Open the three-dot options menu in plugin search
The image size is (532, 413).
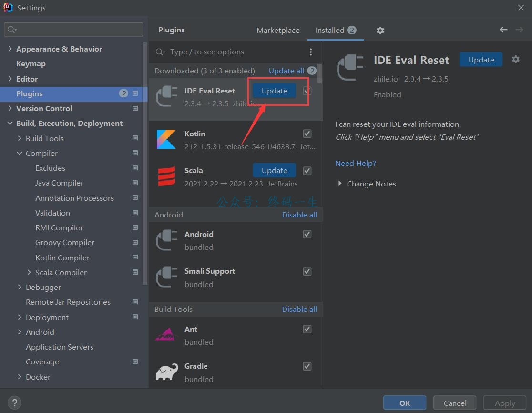pos(311,52)
